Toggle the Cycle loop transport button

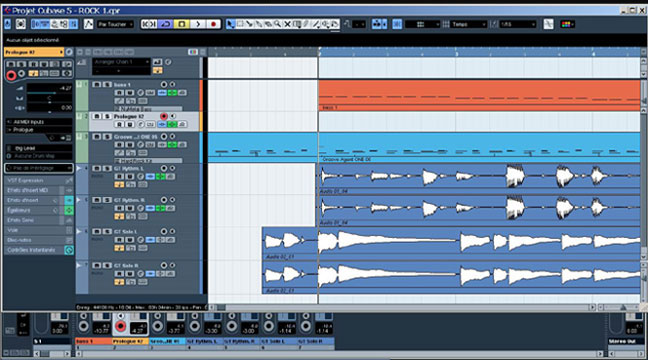(165, 24)
